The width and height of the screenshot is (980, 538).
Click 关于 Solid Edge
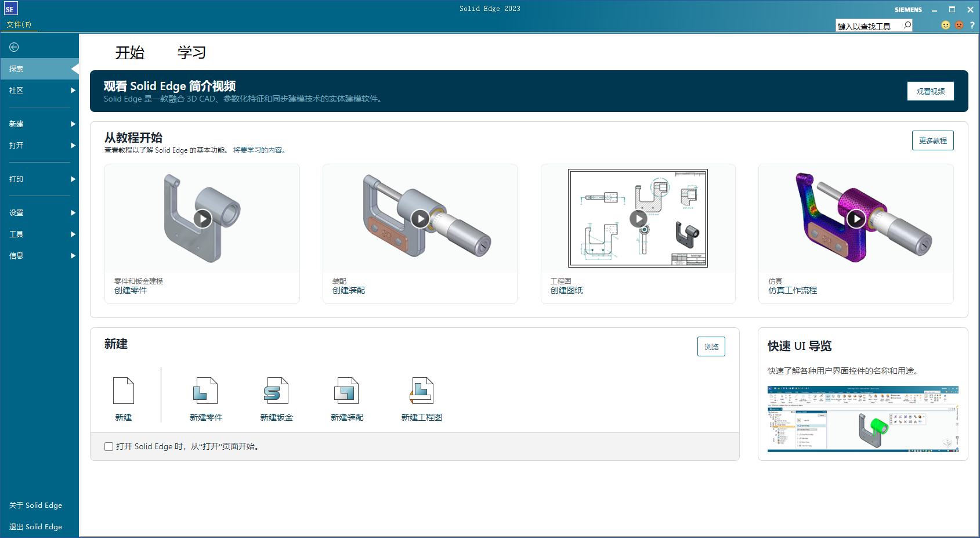36,505
